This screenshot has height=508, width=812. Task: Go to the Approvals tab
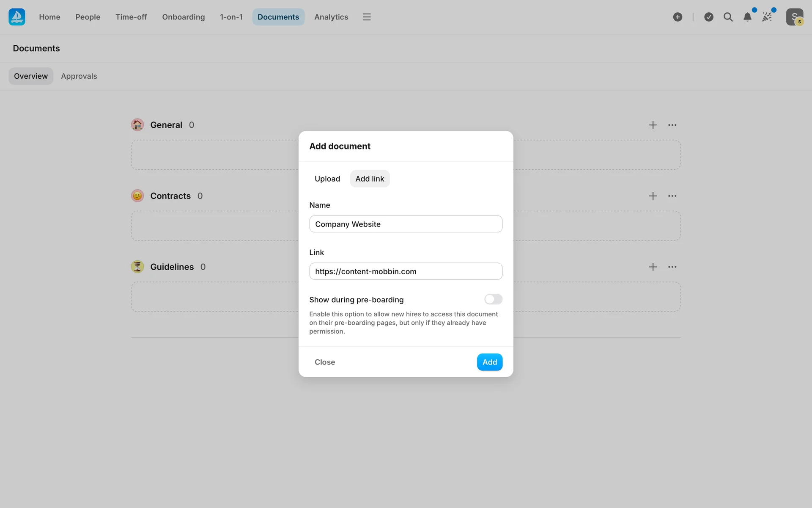pyautogui.click(x=79, y=76)
